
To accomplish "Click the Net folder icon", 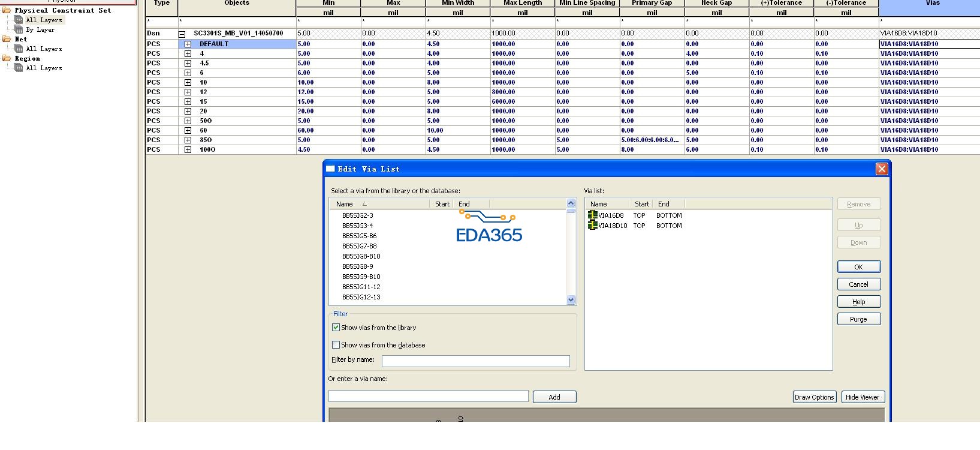I will (x=7, y=39).
